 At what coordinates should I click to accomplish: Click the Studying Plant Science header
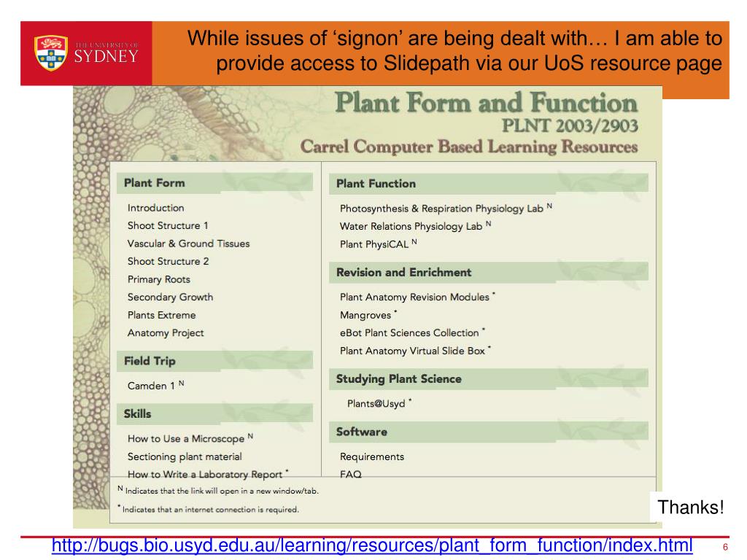489,379
